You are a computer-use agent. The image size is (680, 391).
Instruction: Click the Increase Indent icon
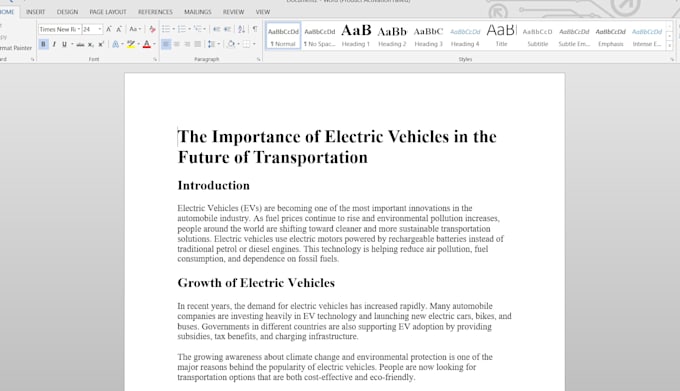tap(227, 29)
